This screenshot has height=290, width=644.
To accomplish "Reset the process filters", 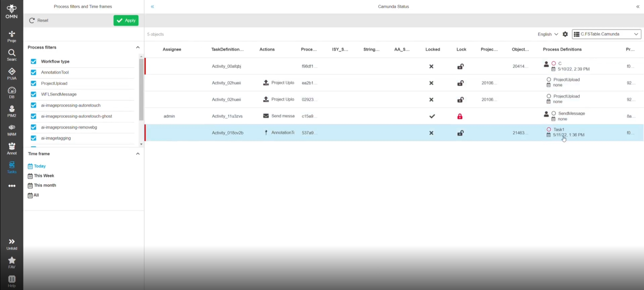I will click(39, 21).
